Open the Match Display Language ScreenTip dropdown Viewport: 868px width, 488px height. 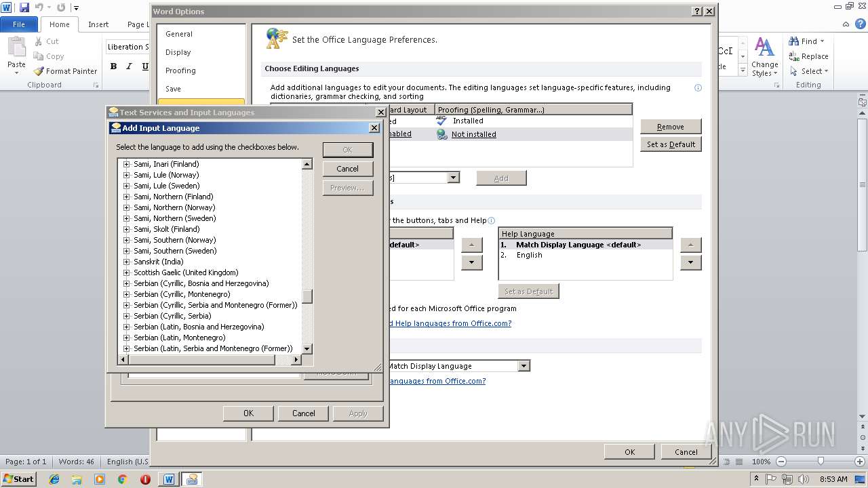tap(523, 366)
